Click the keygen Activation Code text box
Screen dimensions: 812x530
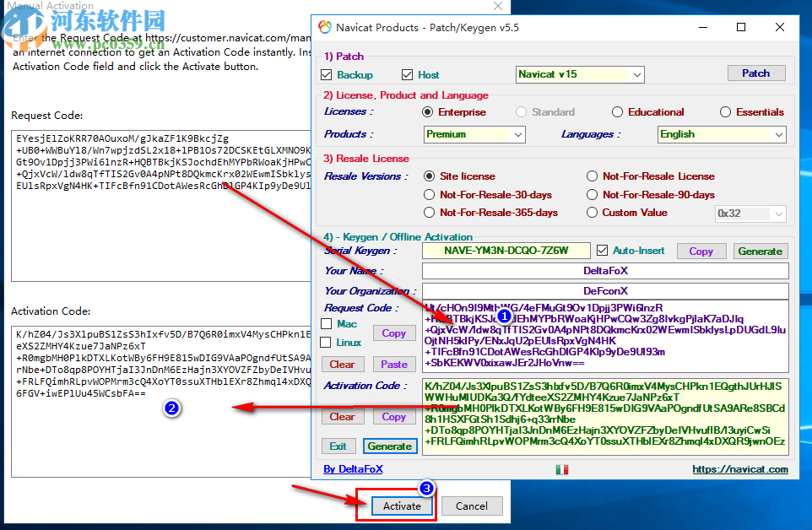tap(605, 417)
